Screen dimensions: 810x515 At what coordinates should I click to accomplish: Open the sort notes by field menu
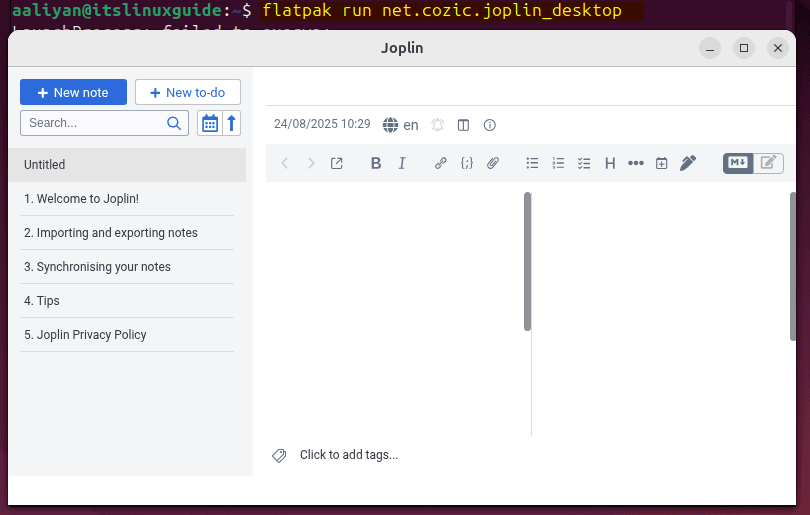click(x=210, y=123)
